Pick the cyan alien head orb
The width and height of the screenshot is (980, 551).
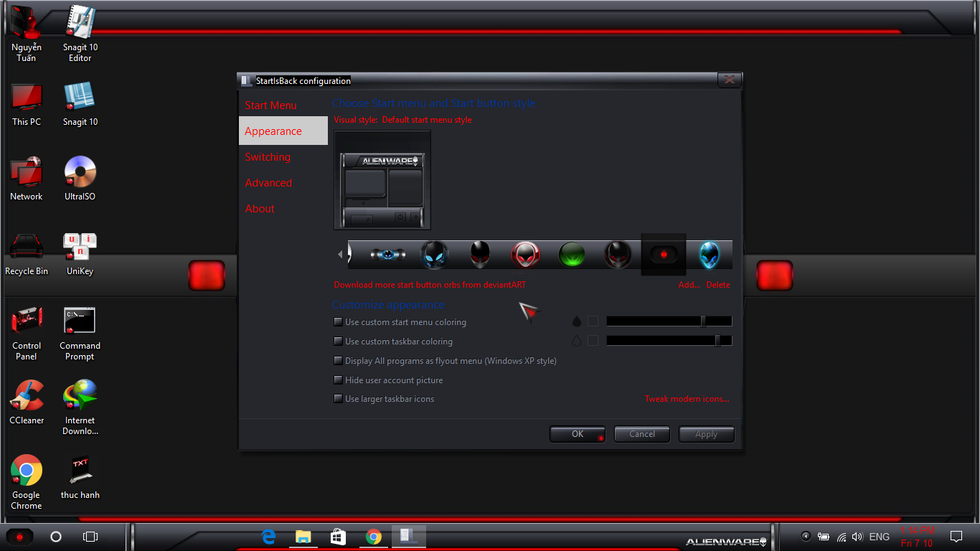tap(710, 255)
